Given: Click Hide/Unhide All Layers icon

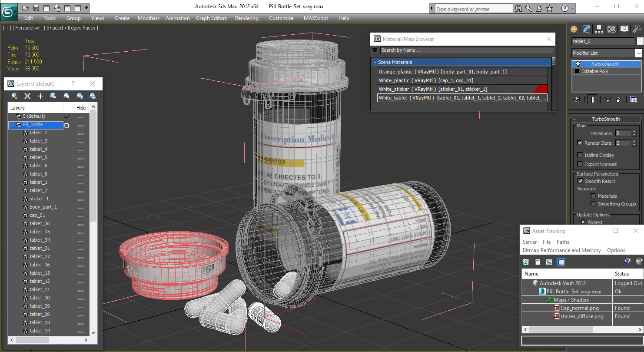Looking at the screenshot, I should coord(80,96).
